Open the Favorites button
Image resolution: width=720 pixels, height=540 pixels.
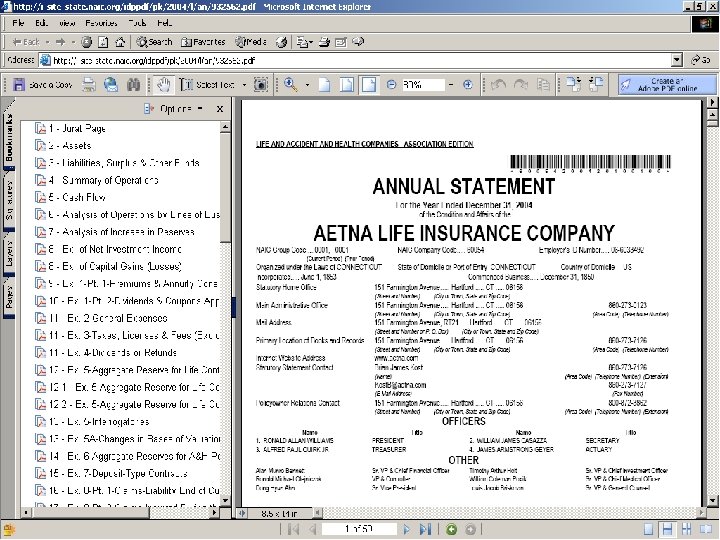point(203,42)
